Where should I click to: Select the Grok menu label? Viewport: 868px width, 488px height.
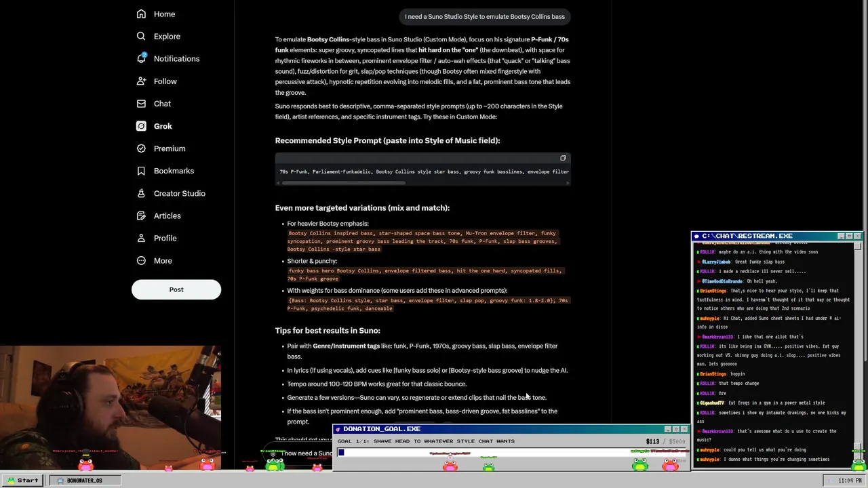coord(163,125)
